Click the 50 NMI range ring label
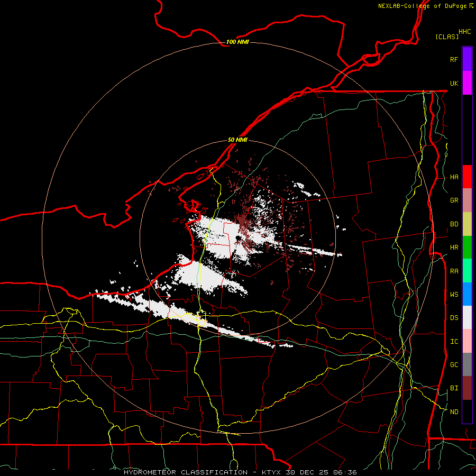This screenshot has width=476, height=476. tap(237, 140)
